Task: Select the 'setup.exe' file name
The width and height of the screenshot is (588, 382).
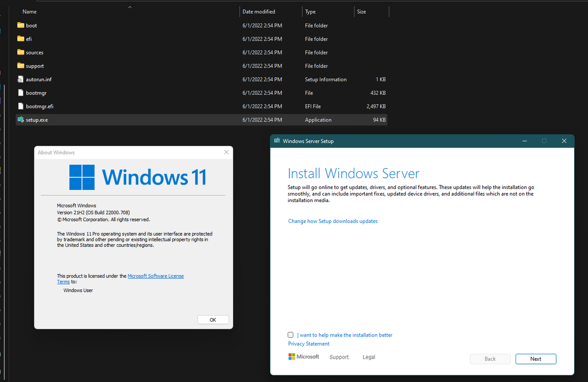Action: click(x=37, y=120)
